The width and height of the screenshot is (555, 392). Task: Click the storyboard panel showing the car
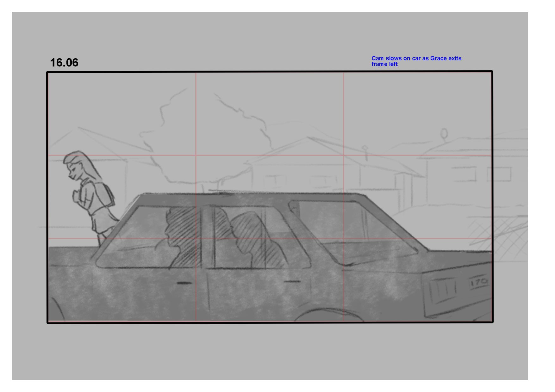(270, 197)
